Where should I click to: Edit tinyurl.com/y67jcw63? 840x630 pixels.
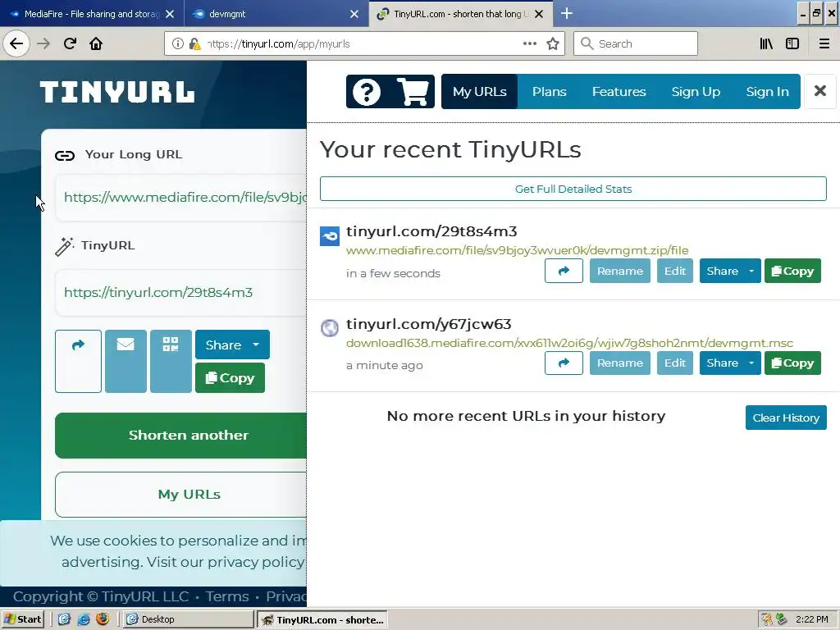click(x=675, y=363)
